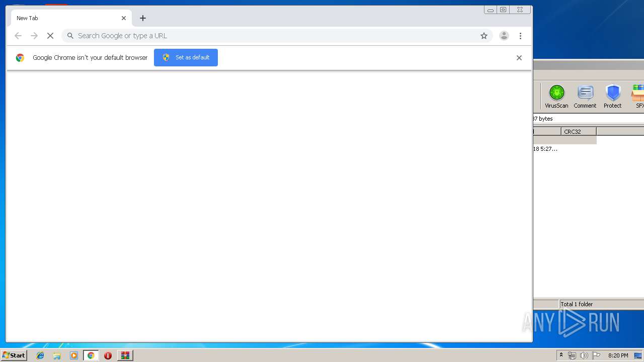
Task: Open the network tray icon
Action: 572,355
